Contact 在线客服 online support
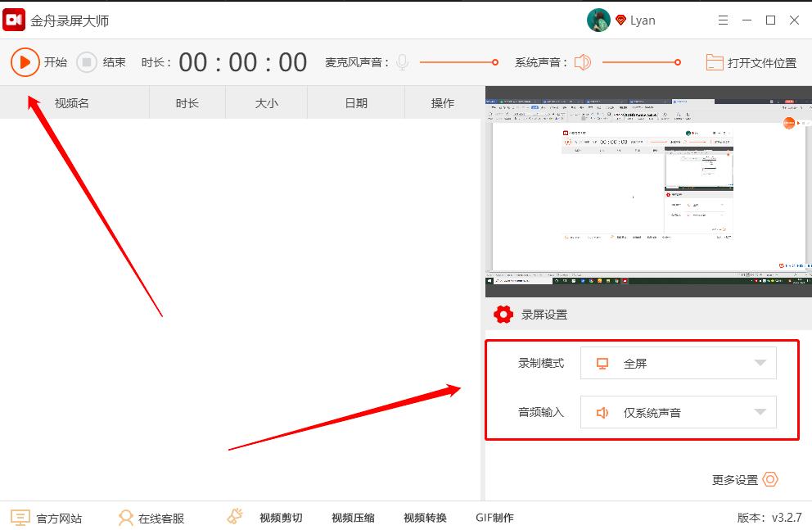The height and width of the screenshot is (530, 812). coord(161,518)
